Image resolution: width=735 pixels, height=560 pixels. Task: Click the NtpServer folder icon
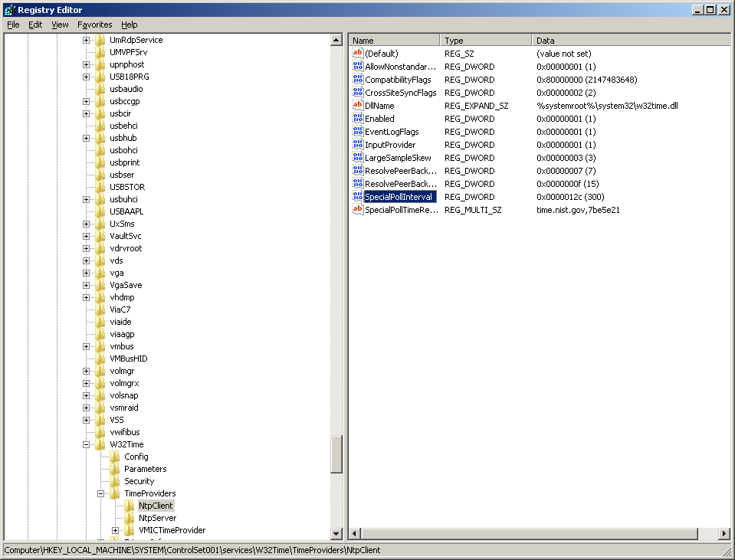pos(130,518)
